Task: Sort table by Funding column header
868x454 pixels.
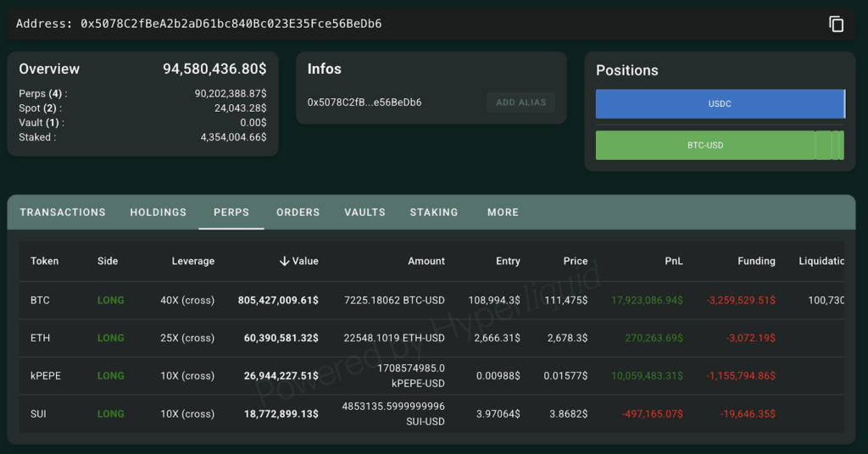Action: click(x=756, y=261)
